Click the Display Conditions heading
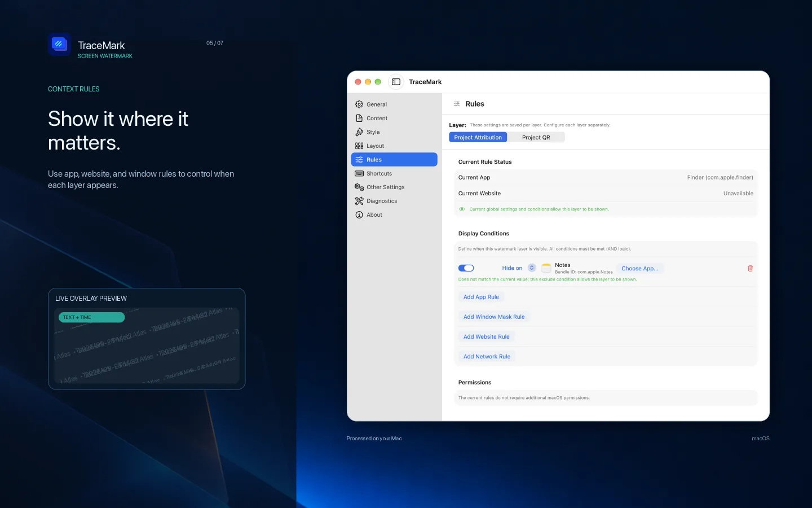Viewport: 812px width, 508px height. point(483,234)
